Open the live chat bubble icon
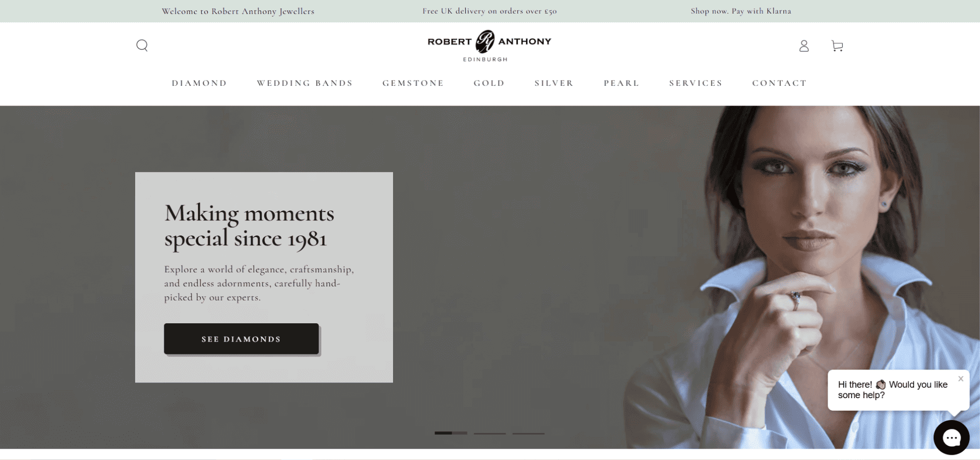Viewport: 980px width, 460px height. pyautogui.click(x=951, y=438)
